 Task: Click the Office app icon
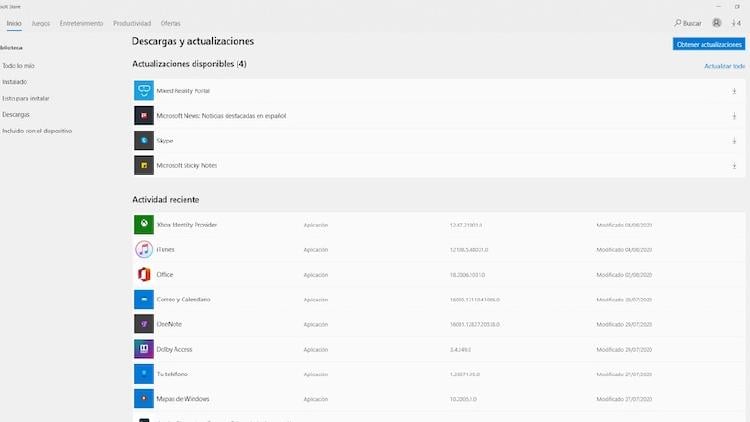(143, 274)
